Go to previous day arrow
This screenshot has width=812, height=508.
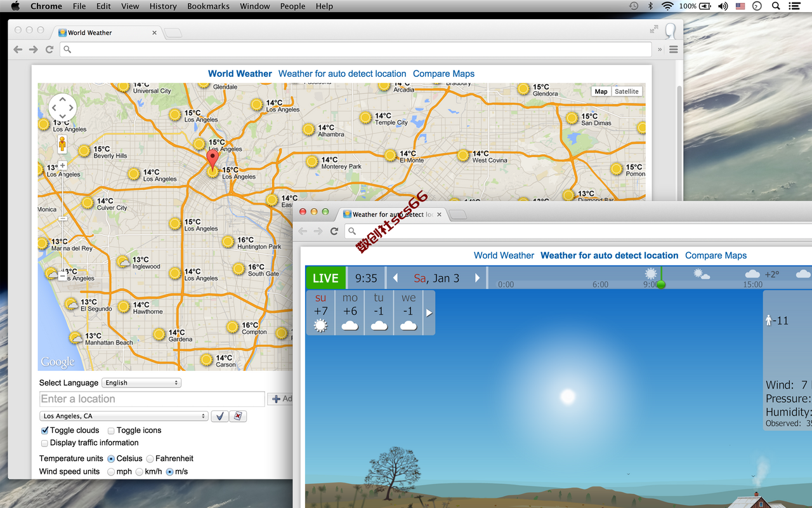pyautogui.click(x=396, y=278)
